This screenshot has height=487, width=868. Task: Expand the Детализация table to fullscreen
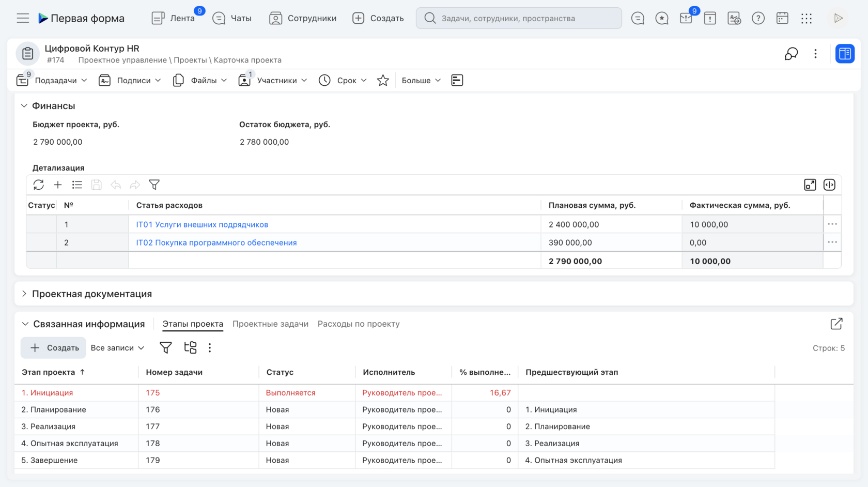tap(810, 184)
